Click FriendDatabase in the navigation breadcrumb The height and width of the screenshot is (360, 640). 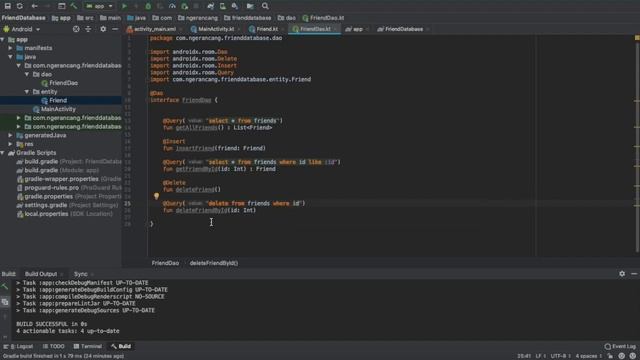(x=23, y=18)
